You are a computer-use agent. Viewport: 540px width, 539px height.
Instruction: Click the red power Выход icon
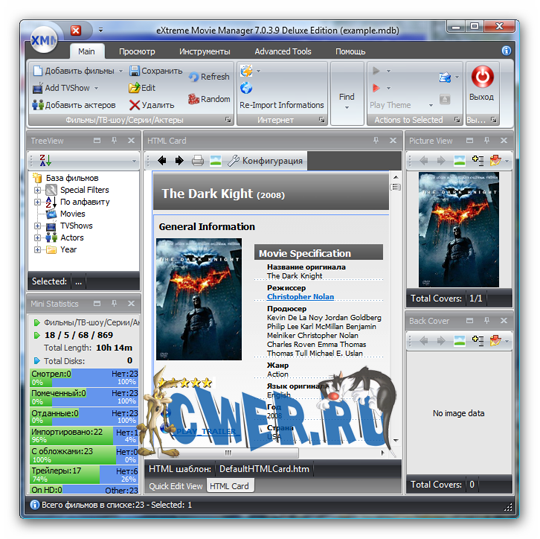tap(482, 76)
